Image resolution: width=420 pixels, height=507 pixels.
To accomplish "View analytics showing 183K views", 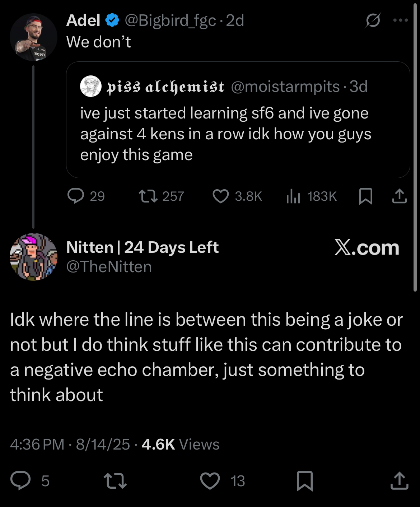I will point(293,196).
